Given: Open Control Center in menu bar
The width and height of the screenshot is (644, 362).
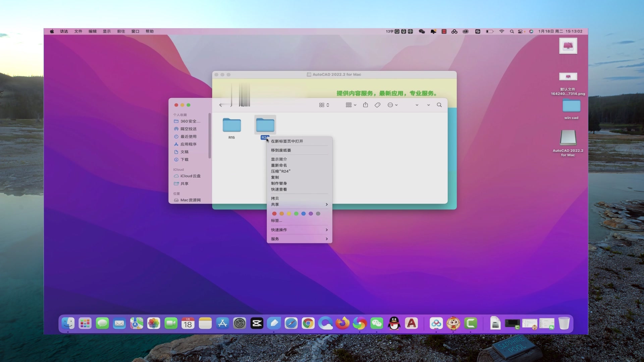Looking at the screenshot, I should [520, 31].
